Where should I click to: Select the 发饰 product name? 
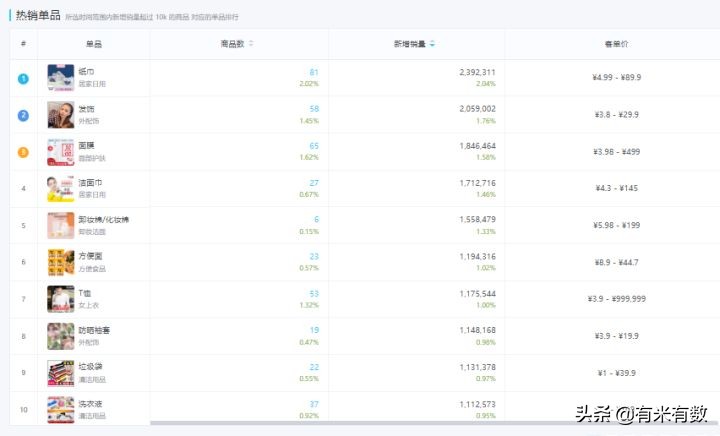point(86,109)
